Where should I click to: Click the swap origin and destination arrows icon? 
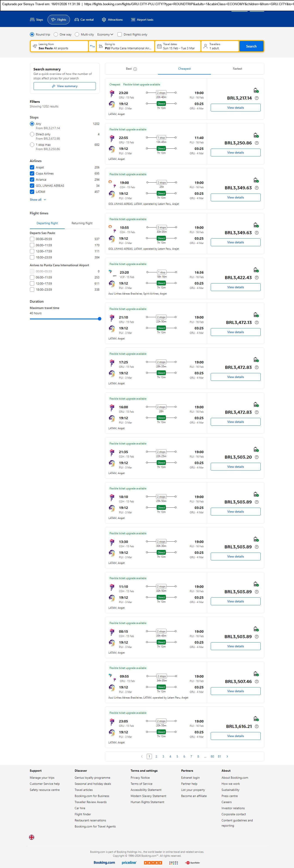point(92,46)
